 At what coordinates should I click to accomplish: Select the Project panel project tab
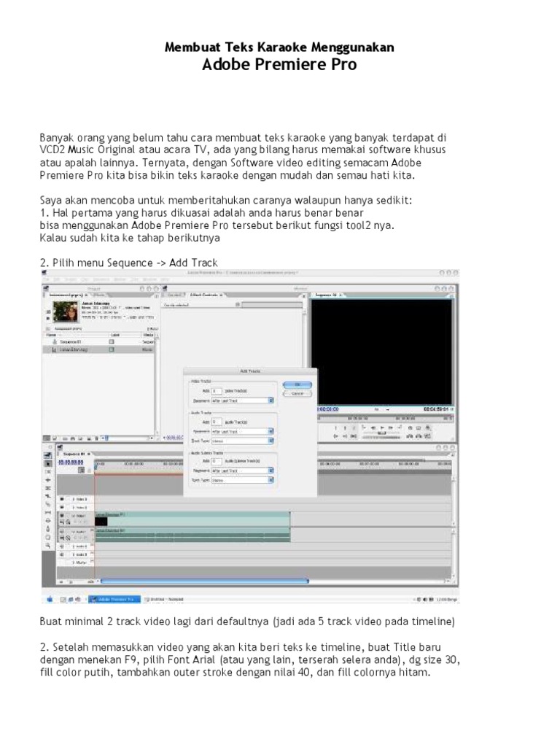tap(66, 295)
